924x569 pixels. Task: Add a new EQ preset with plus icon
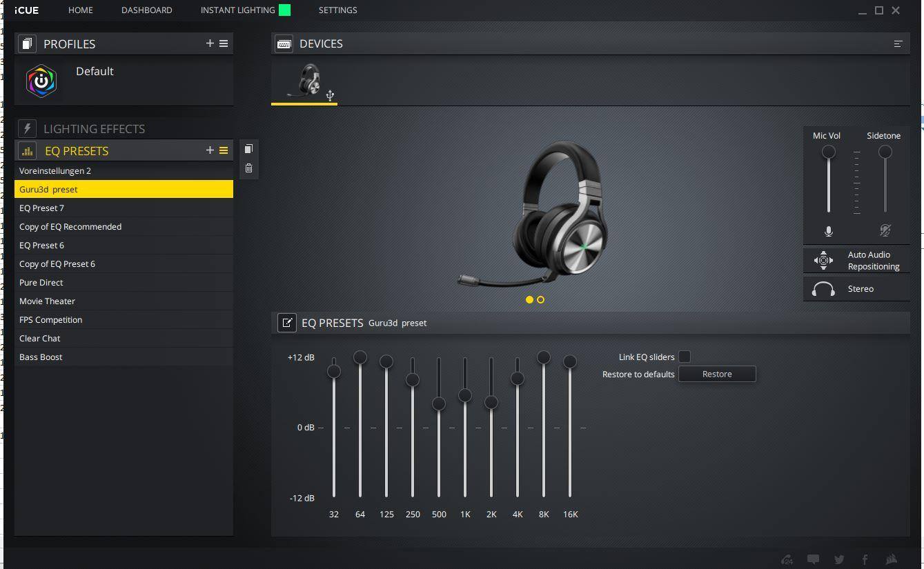tap(210, 150)
